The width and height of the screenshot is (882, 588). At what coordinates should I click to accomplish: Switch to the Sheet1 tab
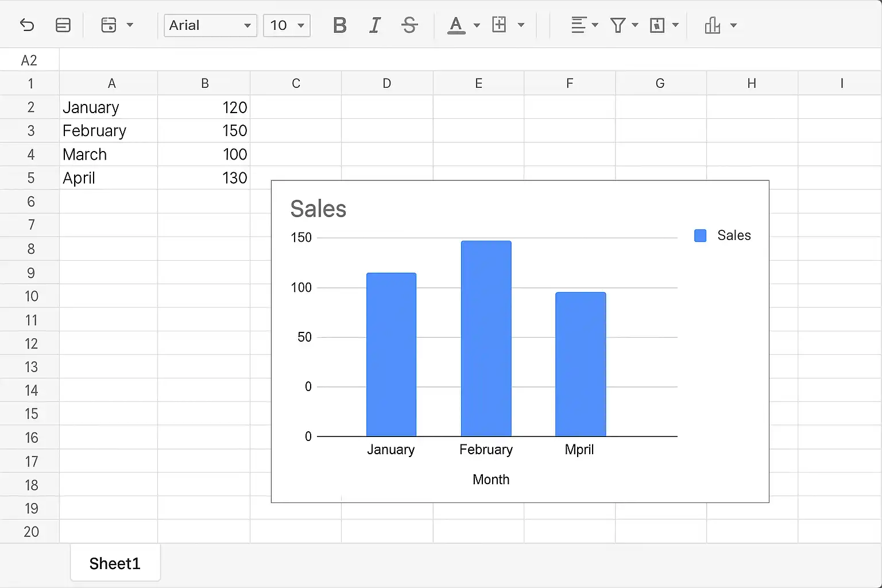tap(115, 563)
